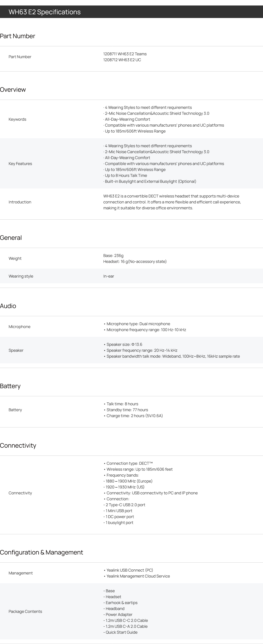Click "Standby time: 77 hours" line
The width and height of the screenshot is (263, 644).
tap(126, 410)
